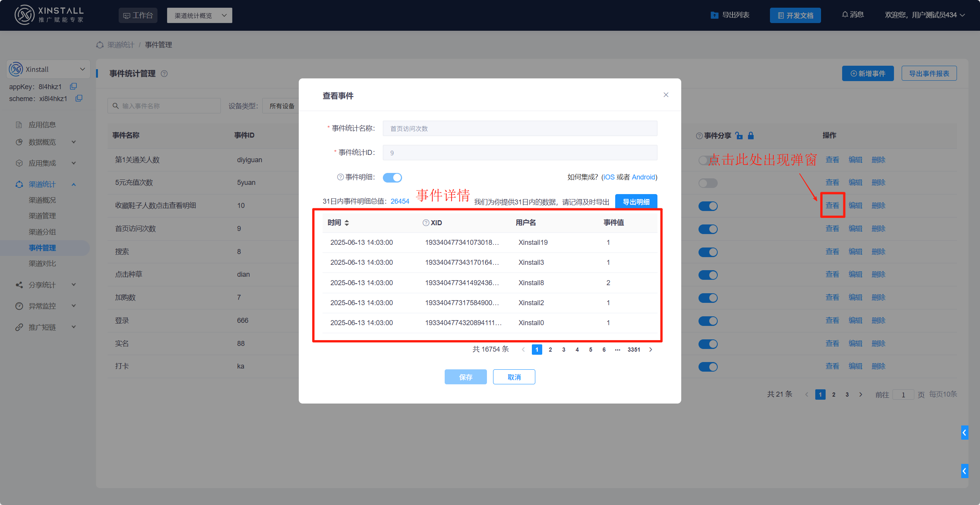Turn off the 事件明细 toggle in the dialog
The image size is (980, 505).
[392, 177]
